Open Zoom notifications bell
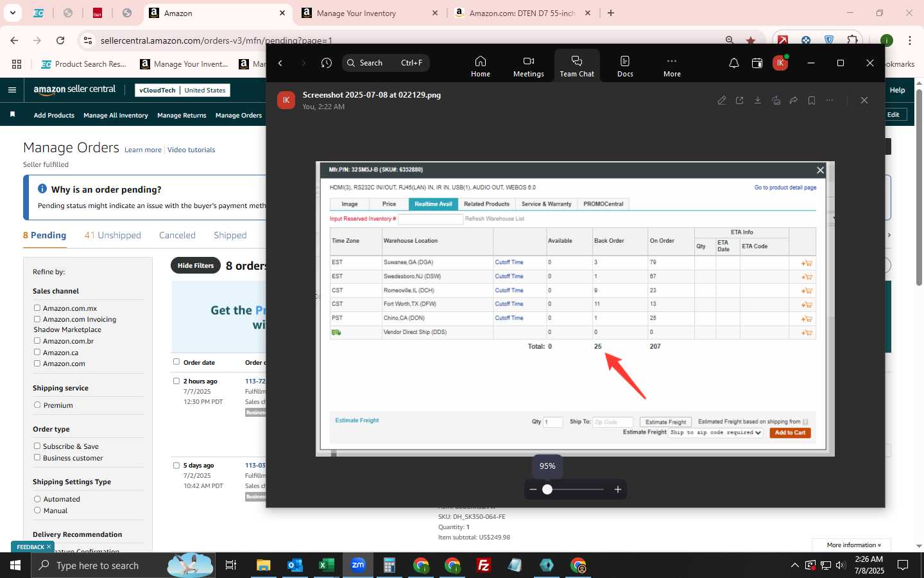 (734, 63)
